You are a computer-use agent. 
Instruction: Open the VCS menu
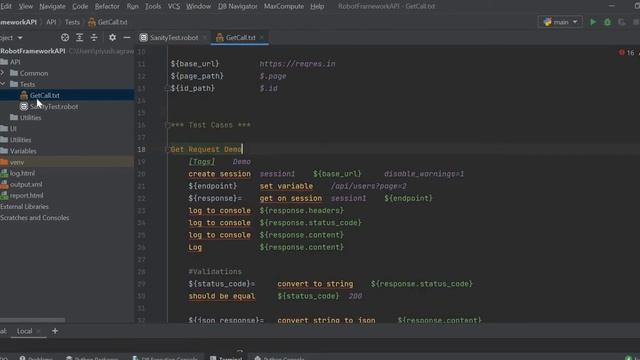(173, 6)
